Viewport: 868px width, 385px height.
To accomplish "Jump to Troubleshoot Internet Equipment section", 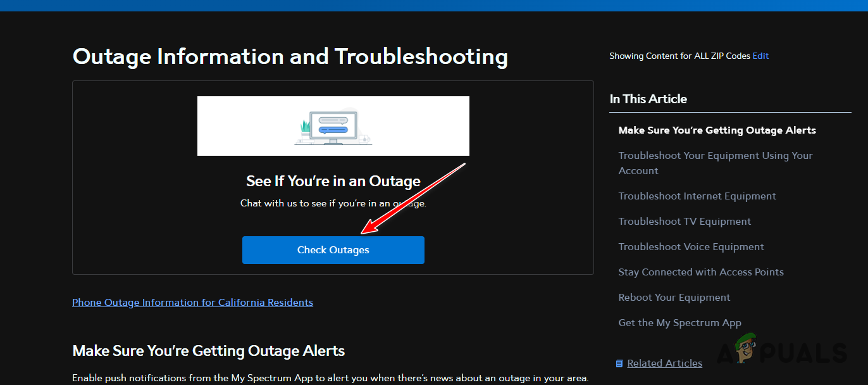I will (x=697, y=196).
